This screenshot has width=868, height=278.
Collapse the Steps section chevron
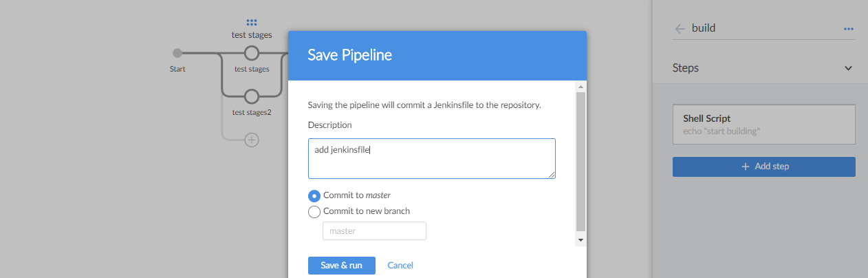pos(848,68)
